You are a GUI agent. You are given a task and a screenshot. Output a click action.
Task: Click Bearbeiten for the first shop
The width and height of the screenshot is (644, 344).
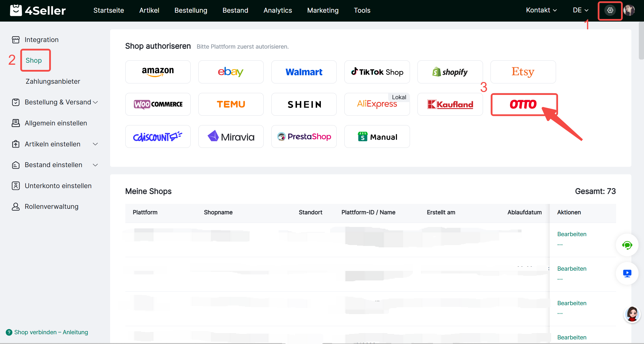[572, 234]
